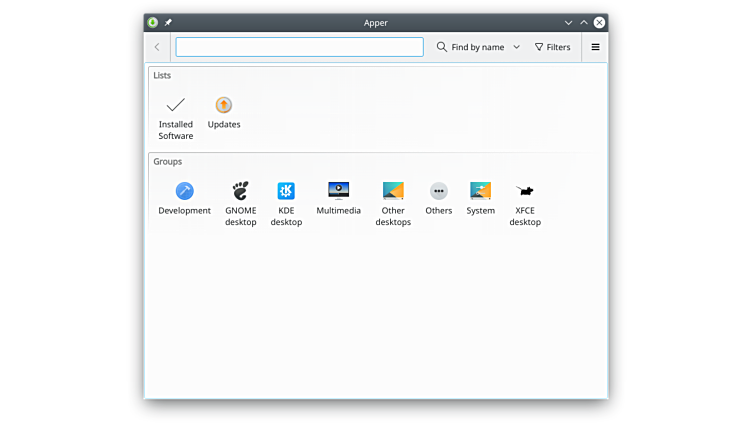The image size is (752, 423).
Task: Browse the Other desktops group
Action: click(x=393, y=203)
